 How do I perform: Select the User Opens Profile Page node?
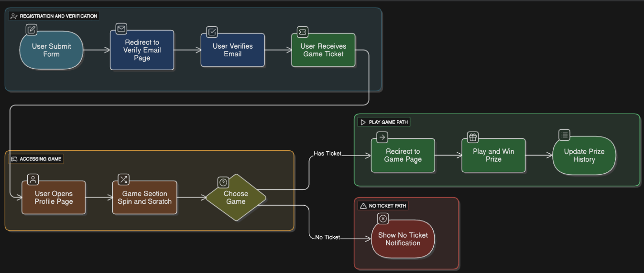54,198
